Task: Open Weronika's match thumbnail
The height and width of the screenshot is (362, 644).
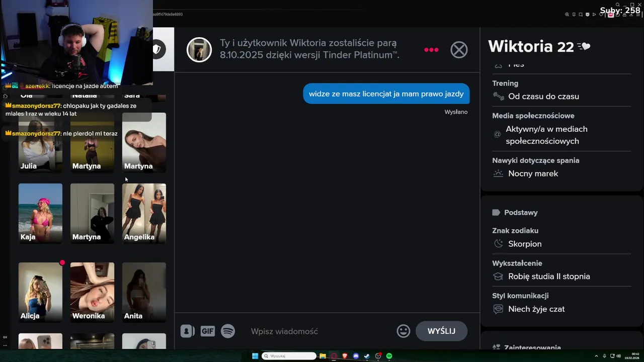Action: [92, 292]
